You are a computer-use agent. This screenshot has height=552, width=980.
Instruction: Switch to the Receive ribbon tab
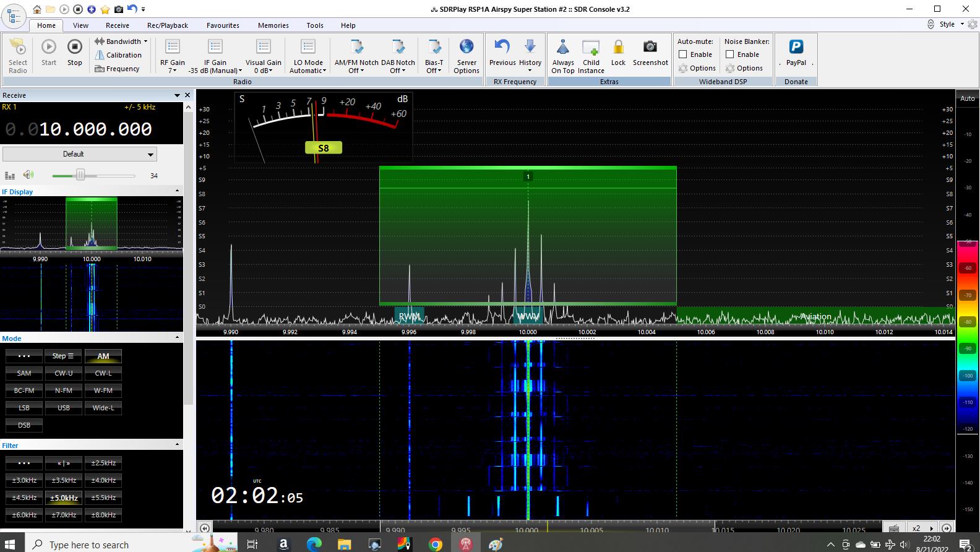(117, 25)
